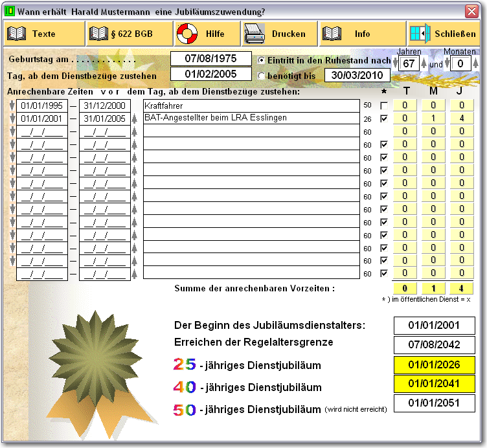The image size is (487, 448).
Task: Increase the Jahren value with the up arrow
Action: click(x=424, y=63)
